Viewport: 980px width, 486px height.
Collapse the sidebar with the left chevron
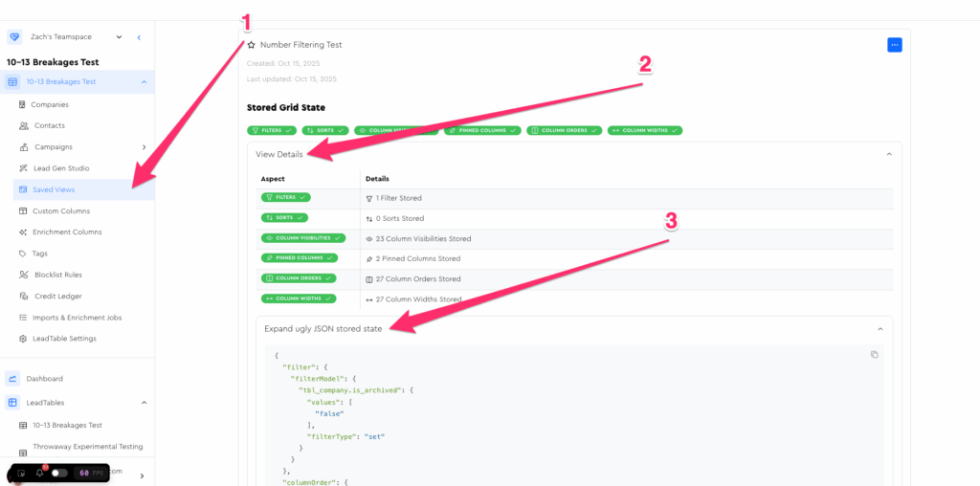(139, 37)
